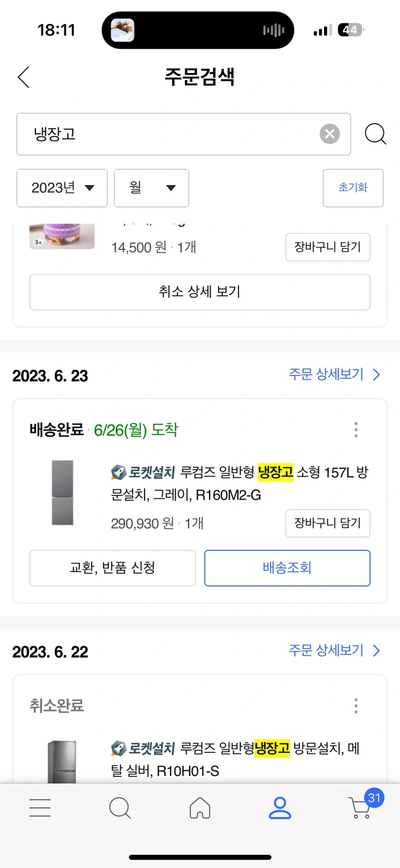
Task: Open 주문 상세보기 for 2023. 6. 23
Action: click(334, 375)
